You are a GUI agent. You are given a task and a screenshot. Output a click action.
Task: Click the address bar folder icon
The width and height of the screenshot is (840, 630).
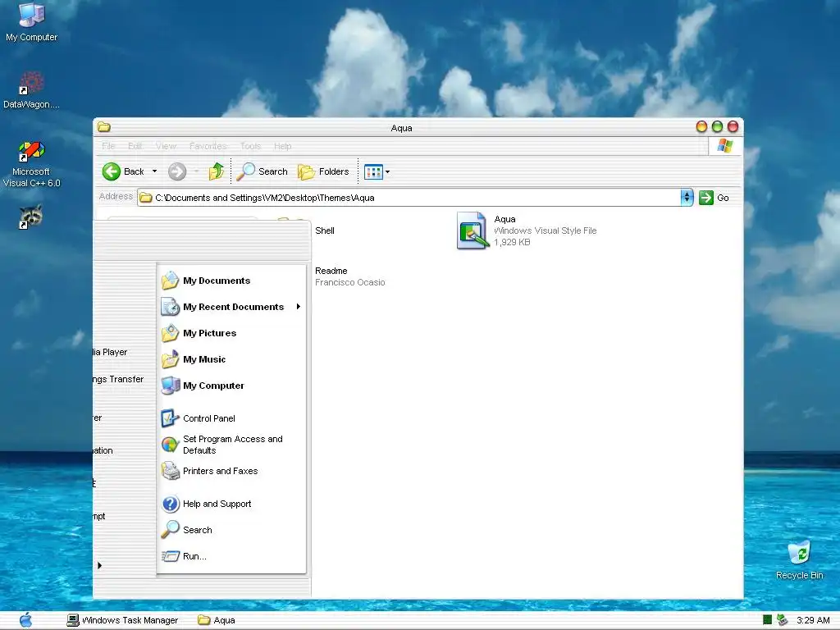(x=146, y=198)
